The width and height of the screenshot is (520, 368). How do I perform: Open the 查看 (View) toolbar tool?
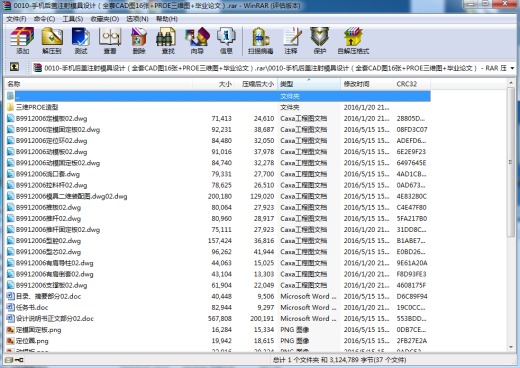tap(110, 41)
